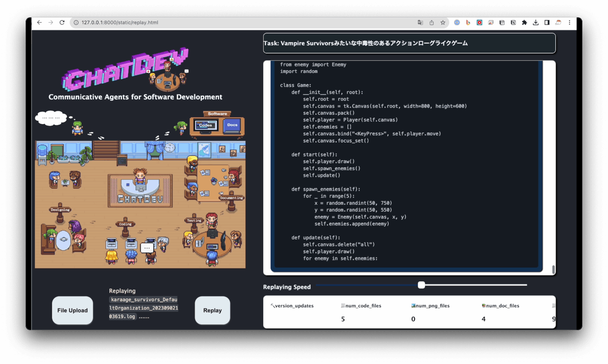The width and height of the screenshot is (608, 364).
Task: Share this page via share icon
Action: click(432, 22)
